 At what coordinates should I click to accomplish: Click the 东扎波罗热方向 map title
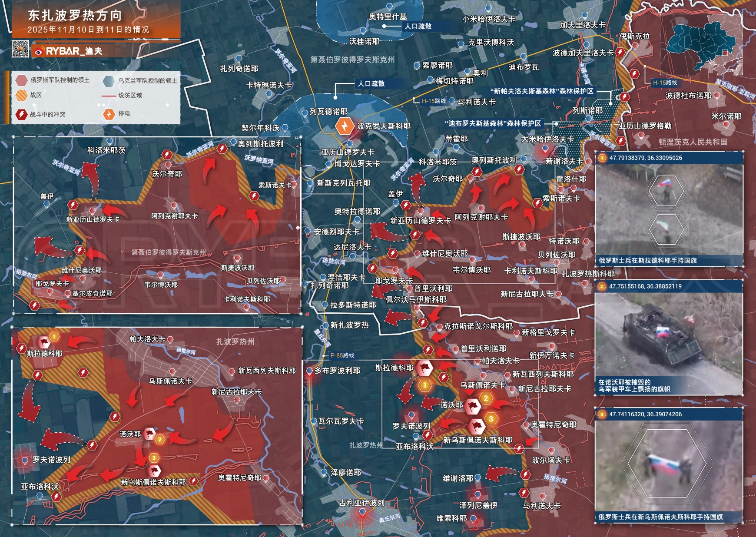tap(75, 16)
